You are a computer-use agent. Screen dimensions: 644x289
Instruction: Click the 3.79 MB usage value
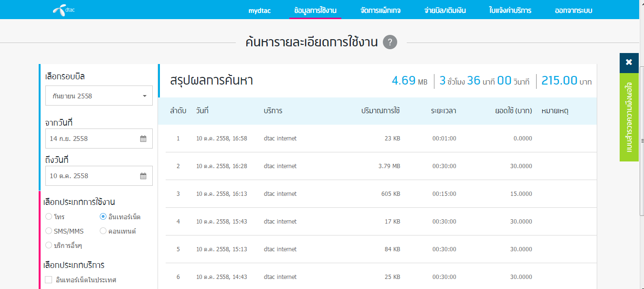389,166
